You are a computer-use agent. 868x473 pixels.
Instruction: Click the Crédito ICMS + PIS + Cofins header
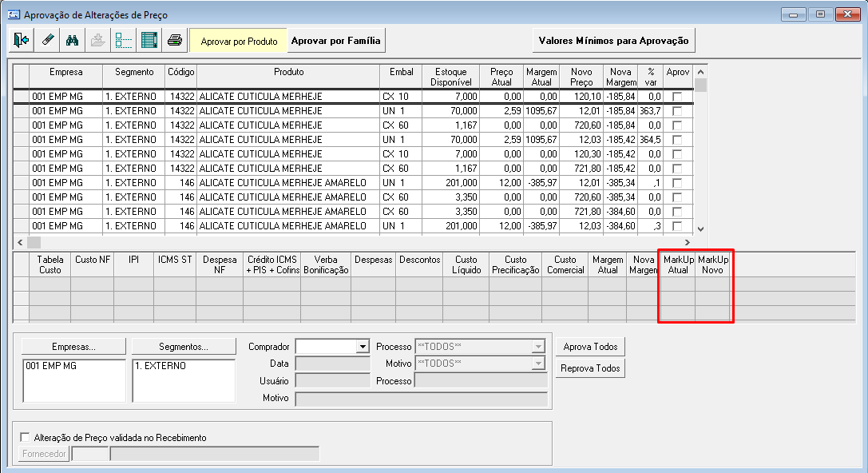[271, 264]
